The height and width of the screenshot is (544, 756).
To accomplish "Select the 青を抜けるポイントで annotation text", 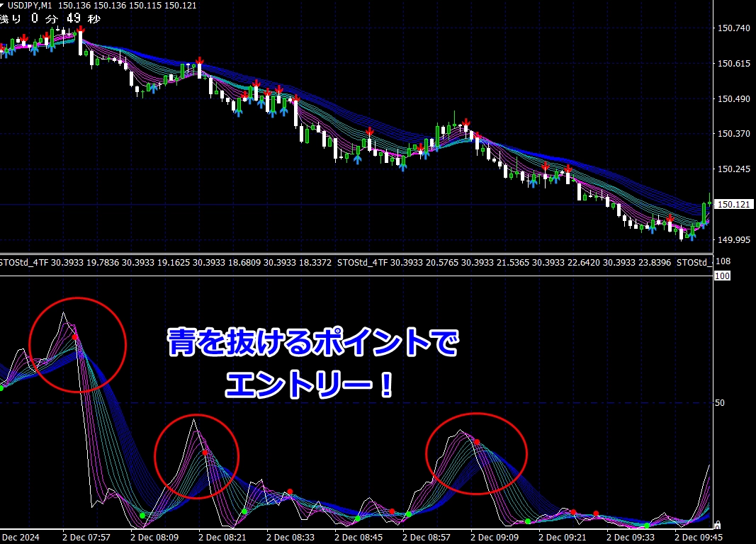I will coord(312,345).
